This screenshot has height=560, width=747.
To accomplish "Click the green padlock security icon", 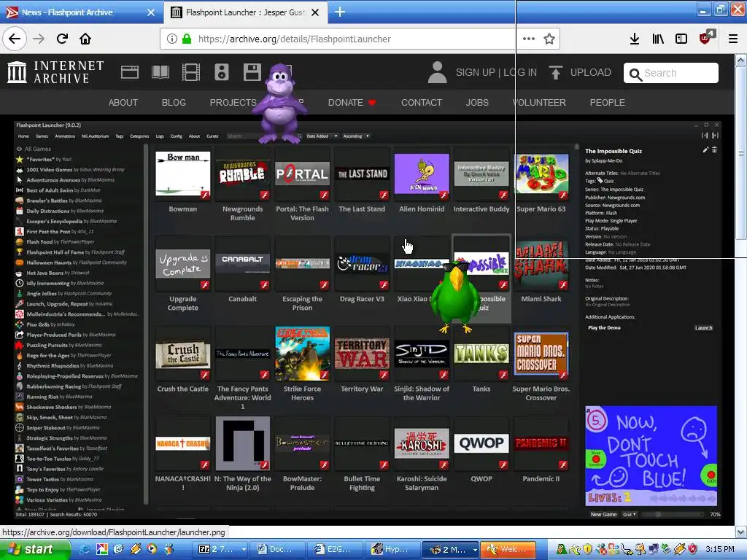I will click(x=187, y=39).
